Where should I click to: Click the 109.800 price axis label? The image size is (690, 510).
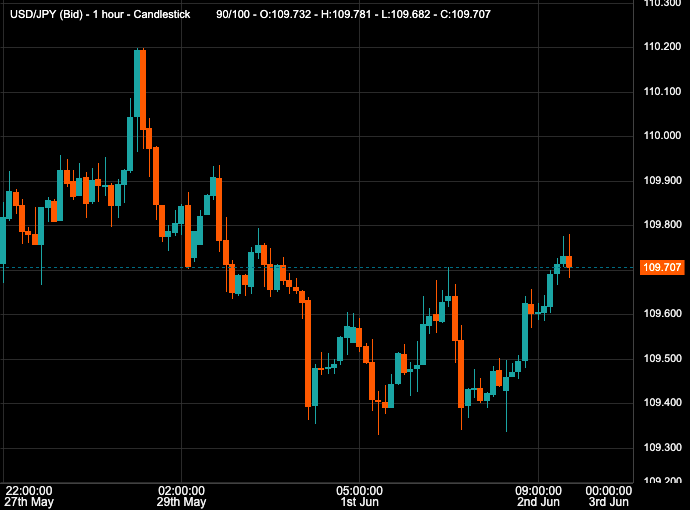pyautogui.click(x=662, y=225)
